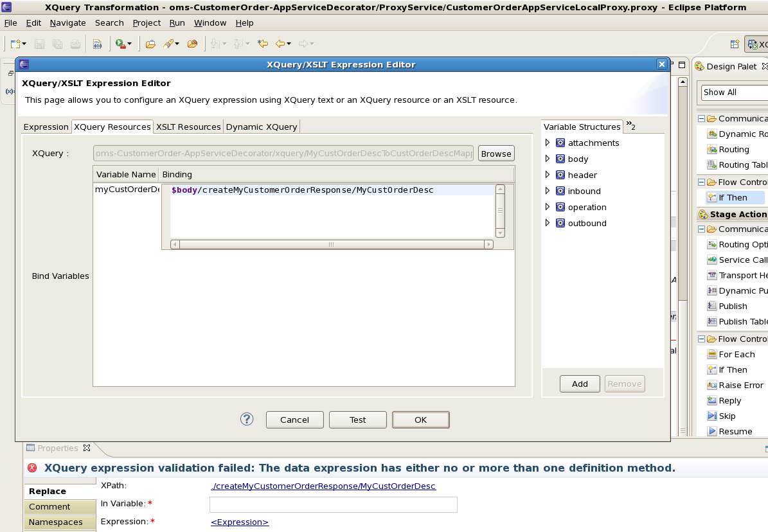
Task: Select the Comment section in Properties
Action: pos(60,506)
